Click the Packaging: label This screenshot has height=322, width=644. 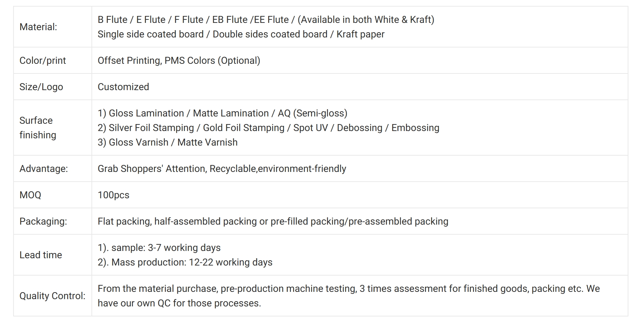pyautogui.click(x=43, y=221)
